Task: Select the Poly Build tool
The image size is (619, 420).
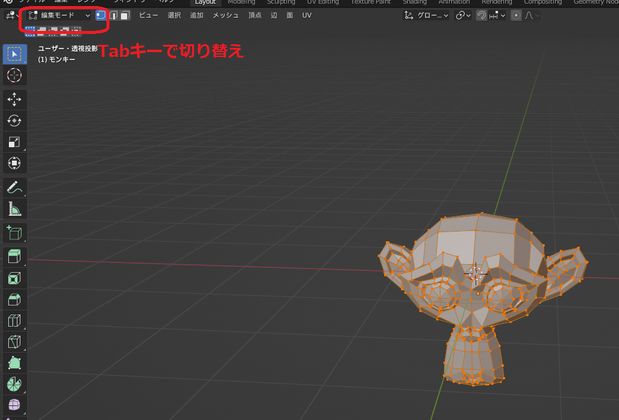Action: click(x=15, y=363)
